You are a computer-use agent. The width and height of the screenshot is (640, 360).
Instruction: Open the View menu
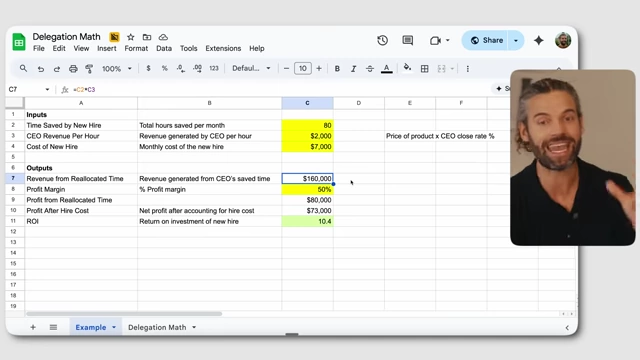[81, 48]
